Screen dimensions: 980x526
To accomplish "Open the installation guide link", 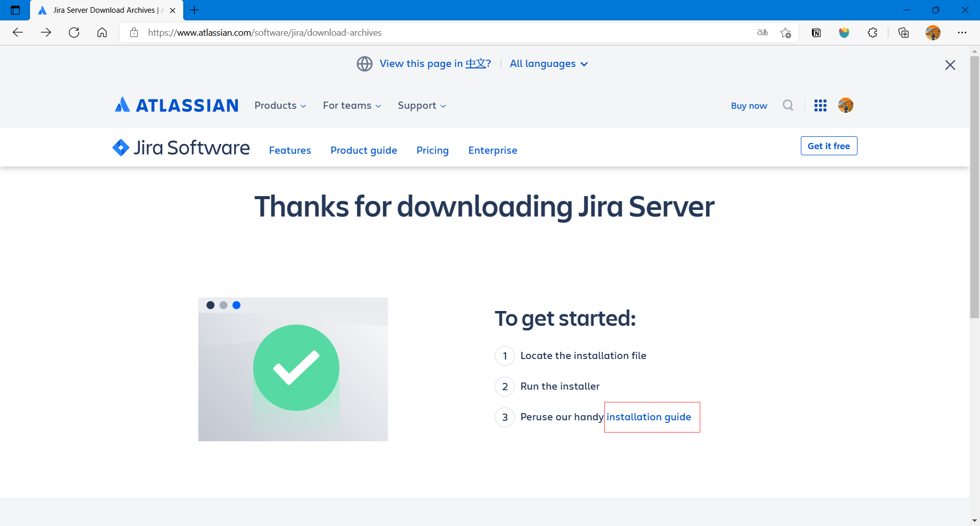I will pyautogui.click(x=648, y=417).
